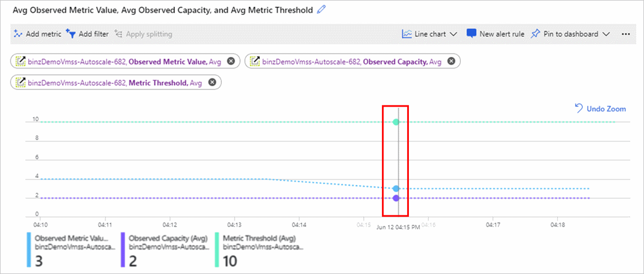Viewport: 644px width, 274px height.
Task: Select Apply splitting option
Action: 143,34
